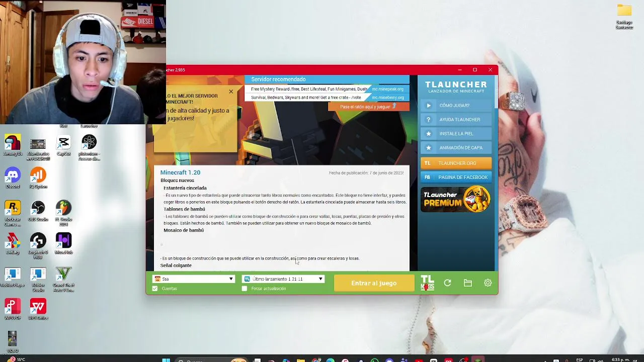
Task: Open the Último lanzamiento version dropdown
Action: (x=283, y=279)
